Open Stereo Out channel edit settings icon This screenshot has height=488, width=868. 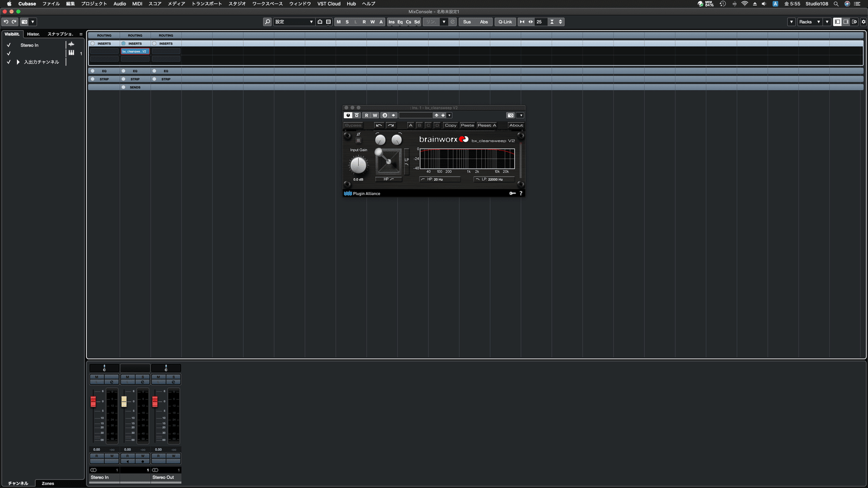(x=173, y=382)
